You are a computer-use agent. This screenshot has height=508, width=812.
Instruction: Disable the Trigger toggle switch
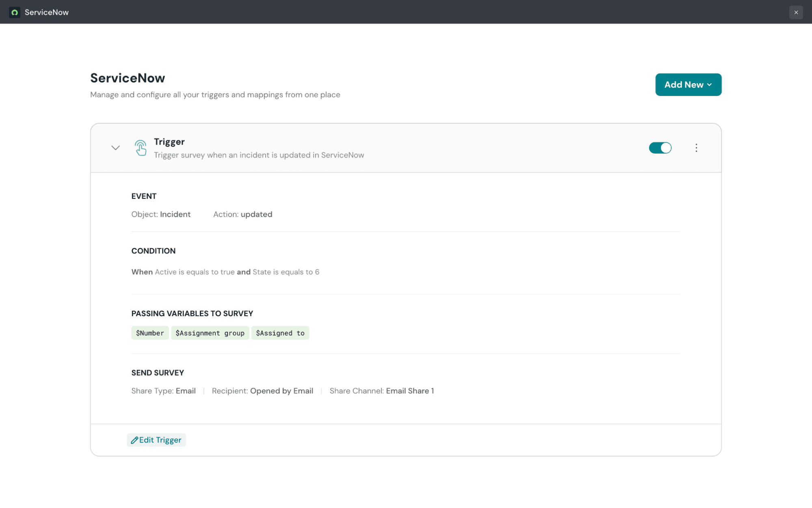(660, 148)
